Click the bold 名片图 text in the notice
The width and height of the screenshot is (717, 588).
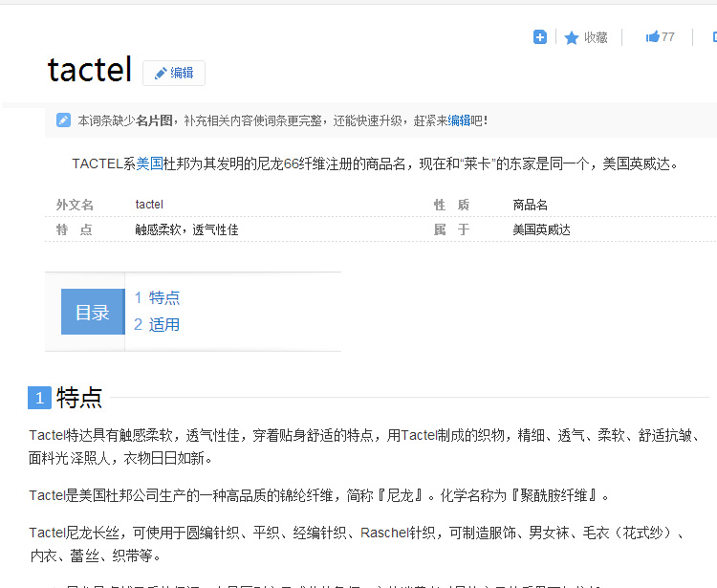(x=154, y=120)
